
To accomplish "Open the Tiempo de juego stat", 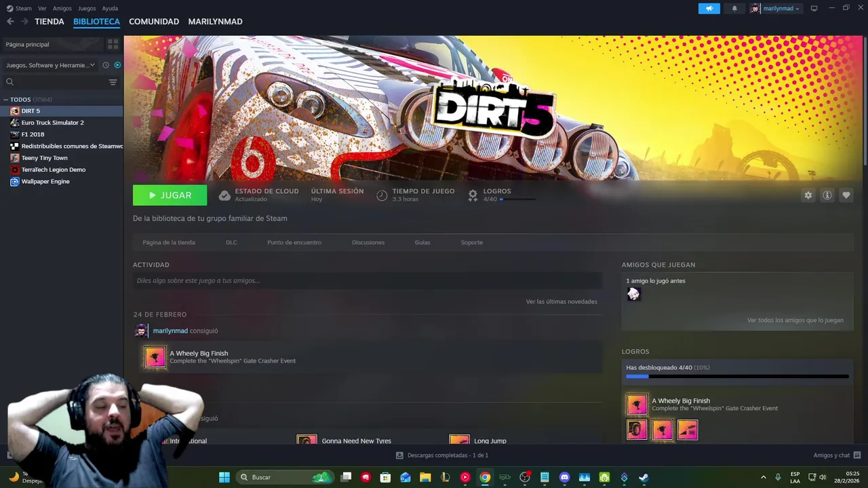I will pos(415,195).
